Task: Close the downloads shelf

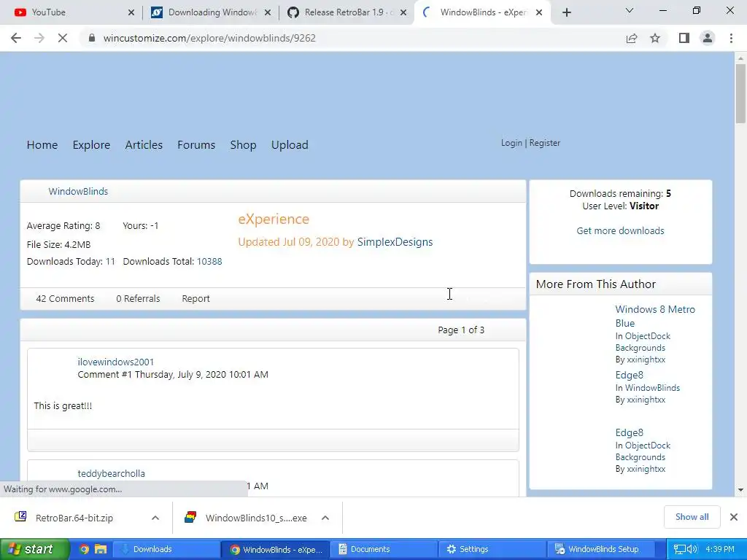Action: tap(734, 517)
